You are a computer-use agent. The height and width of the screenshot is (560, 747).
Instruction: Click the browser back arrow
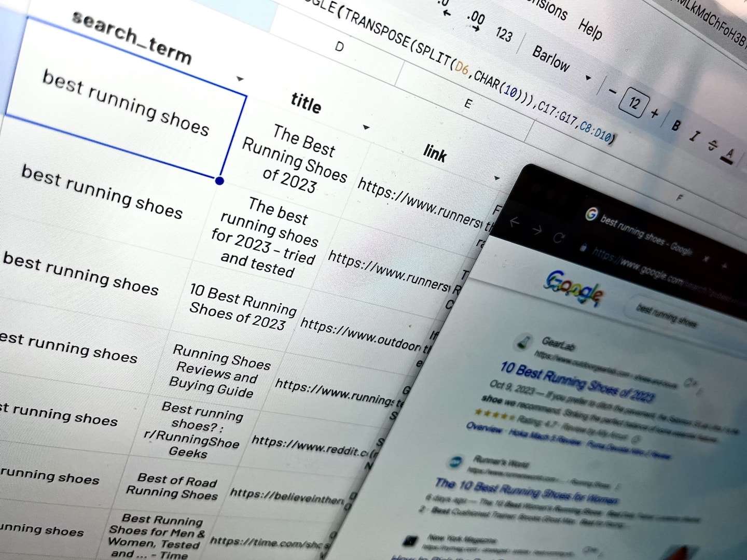[x=514, y=222]
